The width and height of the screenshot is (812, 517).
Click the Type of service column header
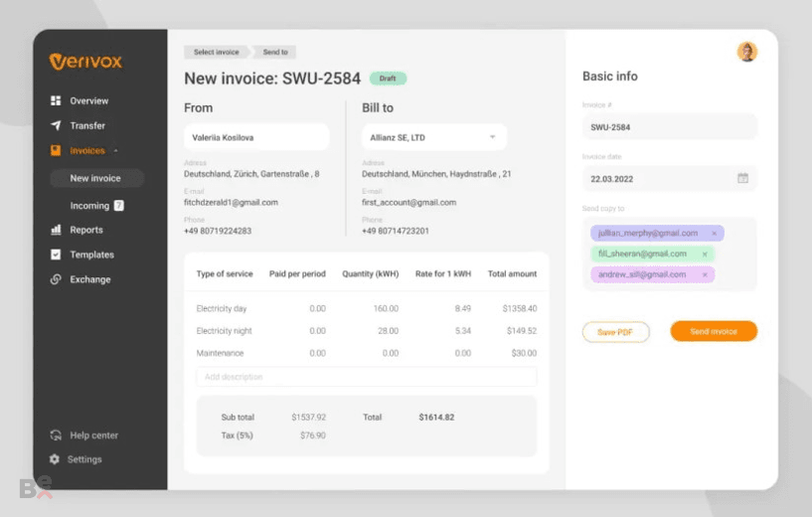click(x=225, y=273)
